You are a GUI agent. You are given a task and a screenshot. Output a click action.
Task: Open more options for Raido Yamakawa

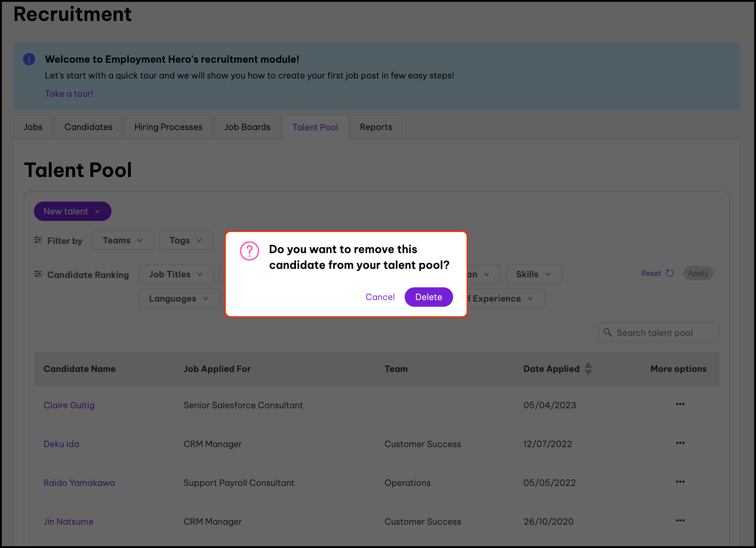click(680, 482)
